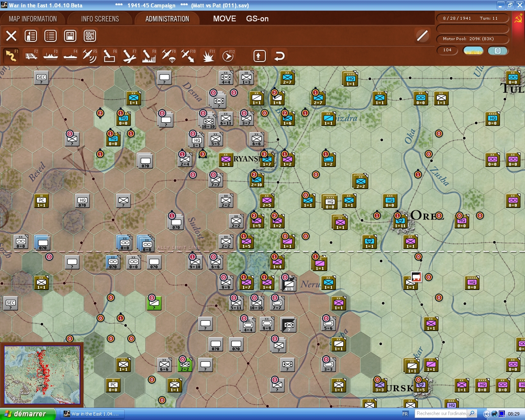Select the F10 air transfer mode icon
The image size is (525, 420).
pyautogui.click(x=188, y=56)
